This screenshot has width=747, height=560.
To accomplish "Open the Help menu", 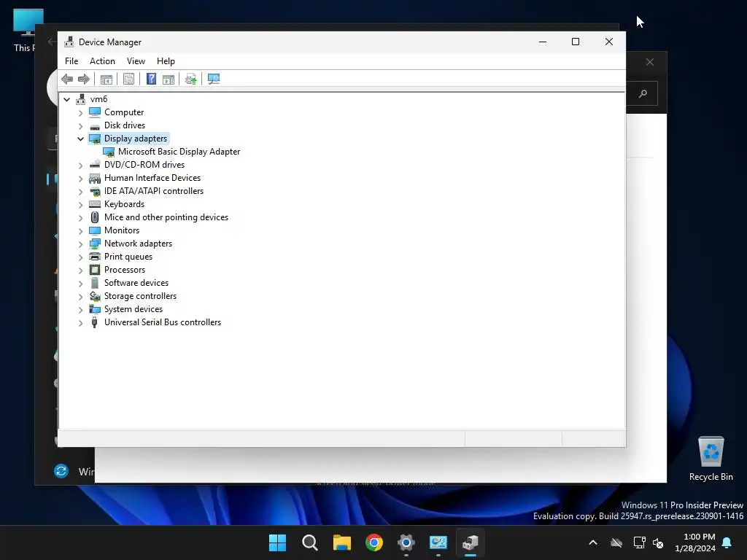I will point(166,61).
